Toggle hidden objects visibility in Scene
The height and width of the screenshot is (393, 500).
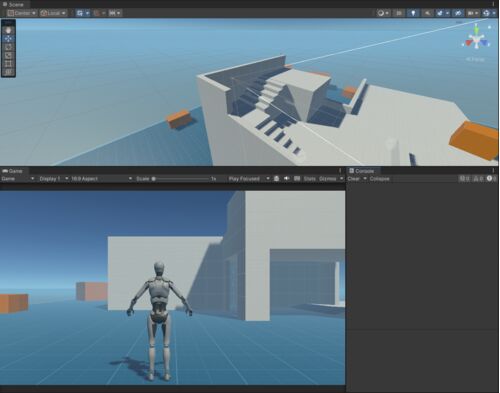click(x=458, y=13)
